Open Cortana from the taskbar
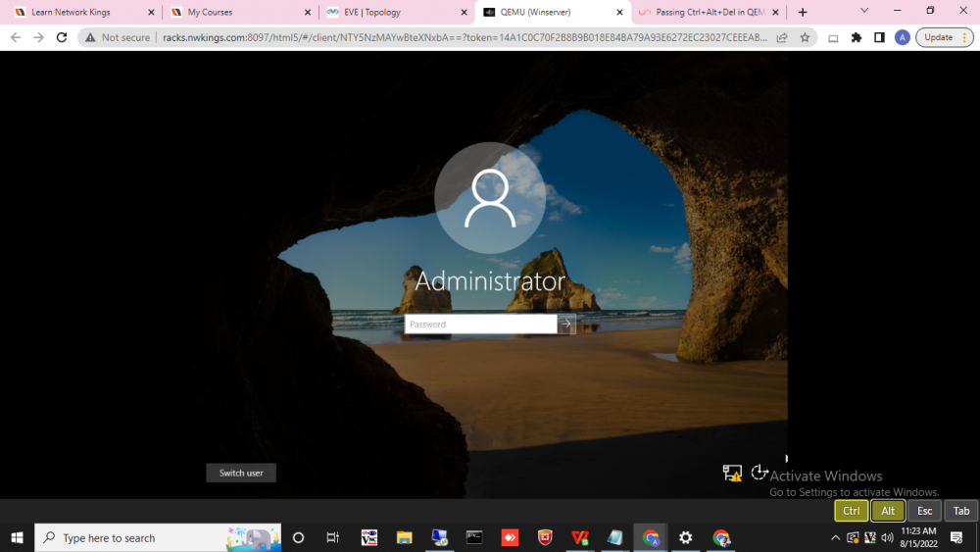 [298, 537]
